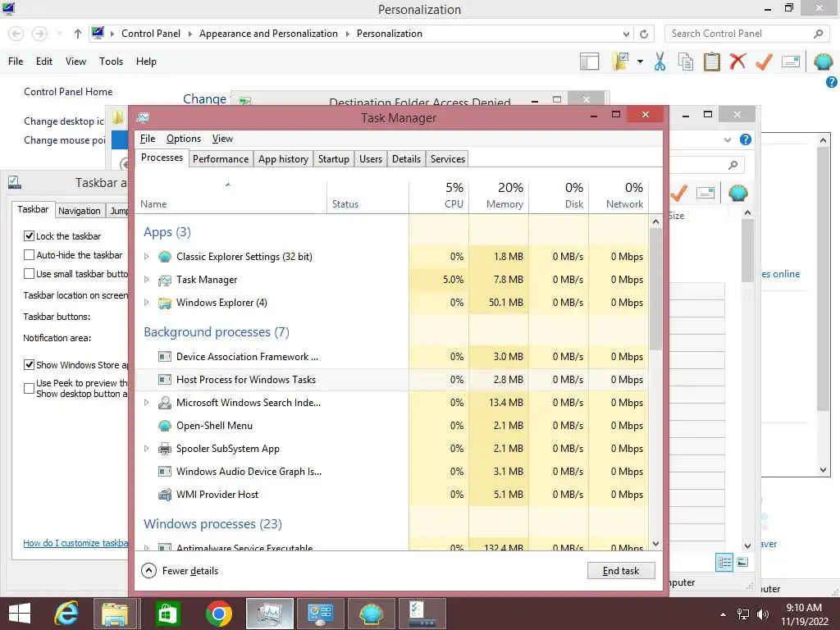Click the Cut scissors icon in Personalization toolbar
The width and height of the screenshot is (840, 630).
[660, 62]
